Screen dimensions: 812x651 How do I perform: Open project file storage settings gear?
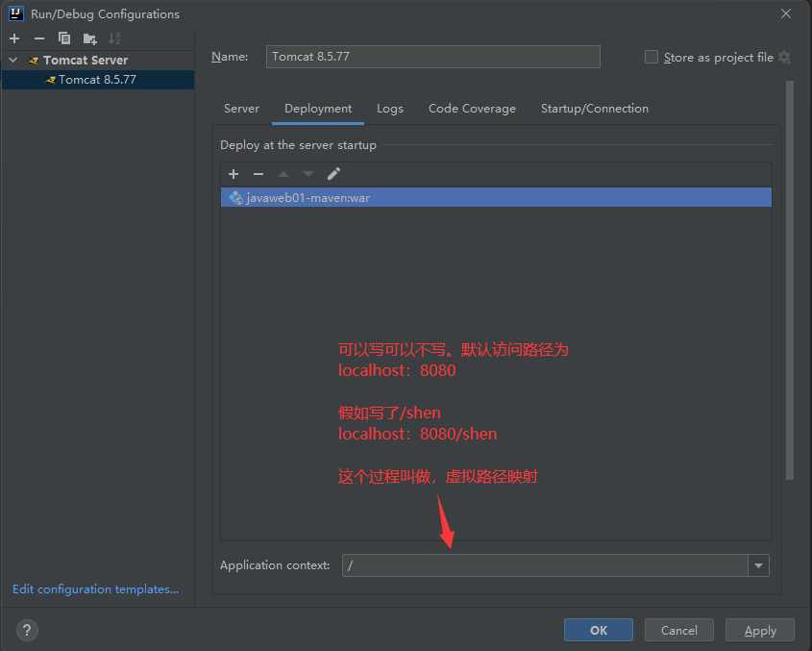coord(784,57)
